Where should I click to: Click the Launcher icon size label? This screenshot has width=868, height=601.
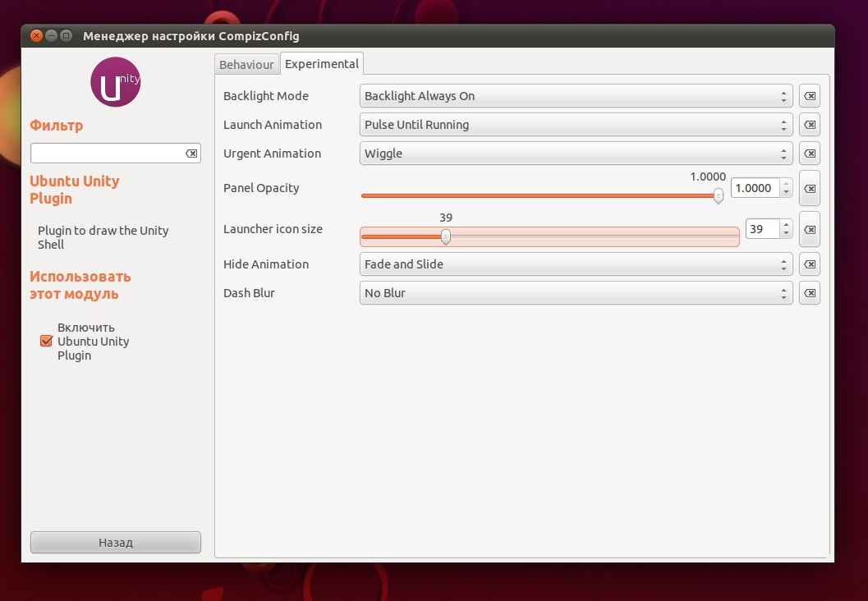tap(273, 229)
